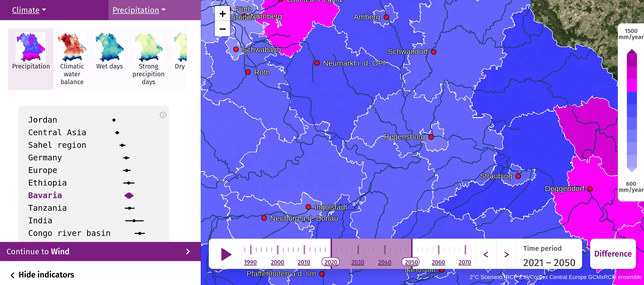Toggle the Difference view
The width and height of the screenshot is (644, 285).
[613, 254]
